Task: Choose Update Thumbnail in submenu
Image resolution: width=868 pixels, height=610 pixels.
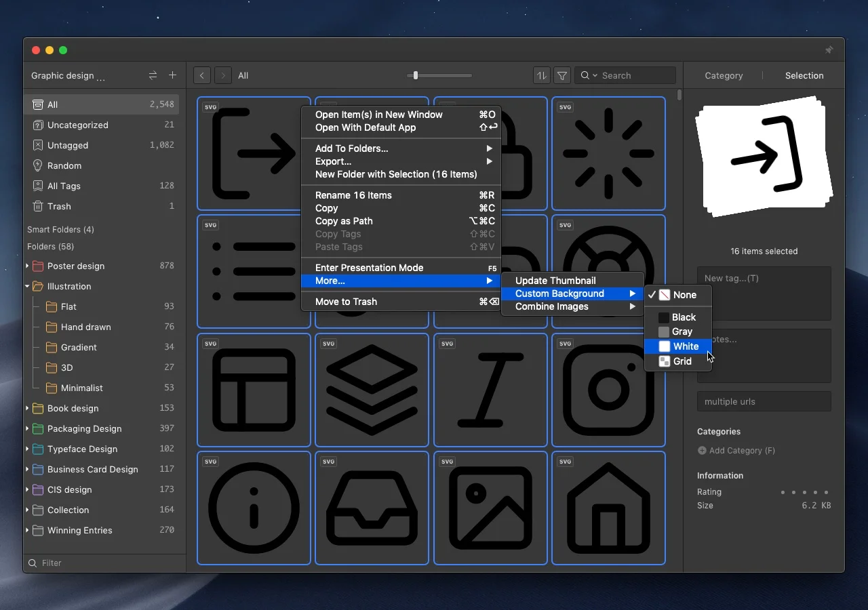Action: coord(555,281)
